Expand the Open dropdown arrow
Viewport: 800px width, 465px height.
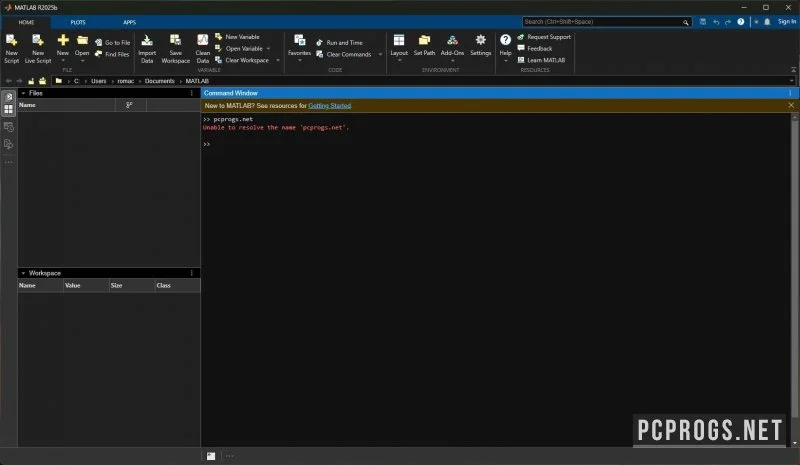[x=82, y=61]
